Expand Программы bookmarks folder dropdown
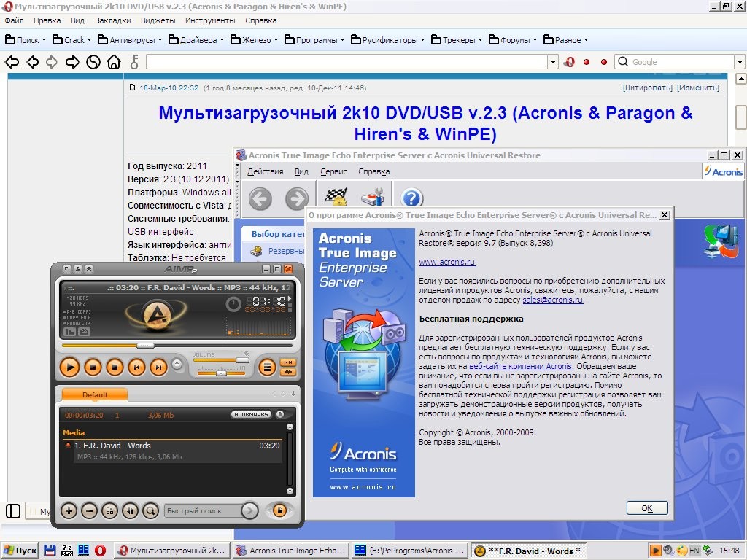This screenshot has height=560, width=747. tap(343, 40)
